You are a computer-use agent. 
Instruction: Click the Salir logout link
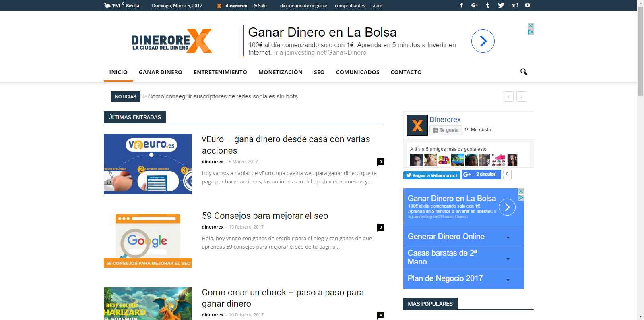260,6
